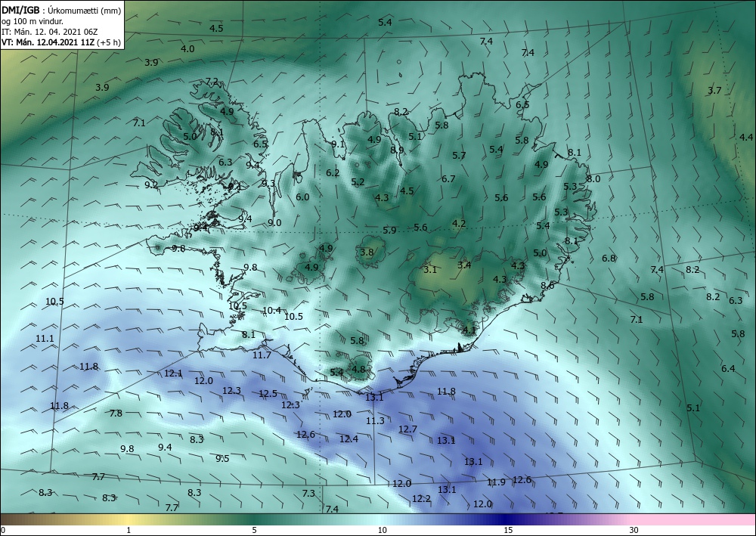This screenshot has width=756, height=536.
Task: Click the legend scale label "0"
Action: pyautogui.click(x=3, y=531)
